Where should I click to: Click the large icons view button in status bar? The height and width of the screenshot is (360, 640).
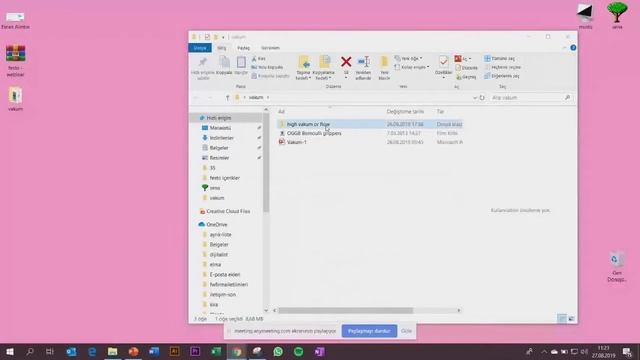(571, 318)
